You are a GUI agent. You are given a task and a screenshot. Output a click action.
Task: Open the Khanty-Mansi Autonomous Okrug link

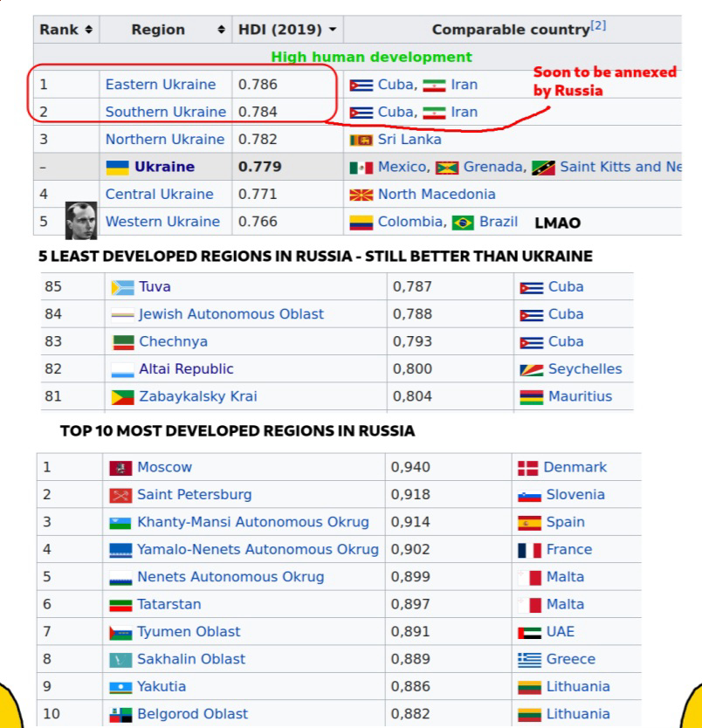[x=253, y=521]
